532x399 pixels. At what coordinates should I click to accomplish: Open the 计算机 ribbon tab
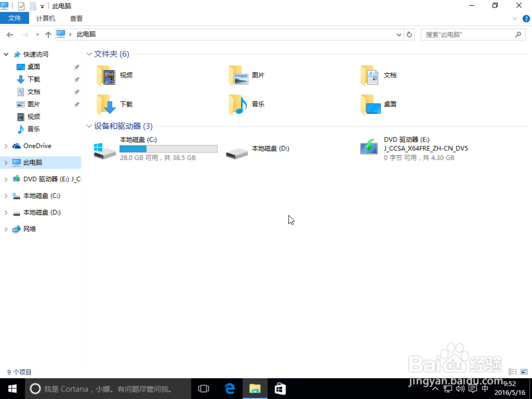[46, 18]
